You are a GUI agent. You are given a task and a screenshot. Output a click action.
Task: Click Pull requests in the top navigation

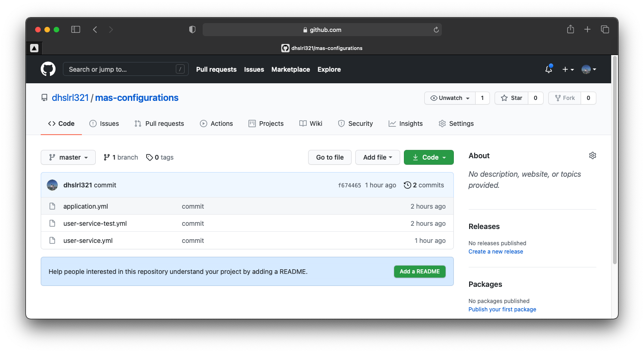coord(216,69)
